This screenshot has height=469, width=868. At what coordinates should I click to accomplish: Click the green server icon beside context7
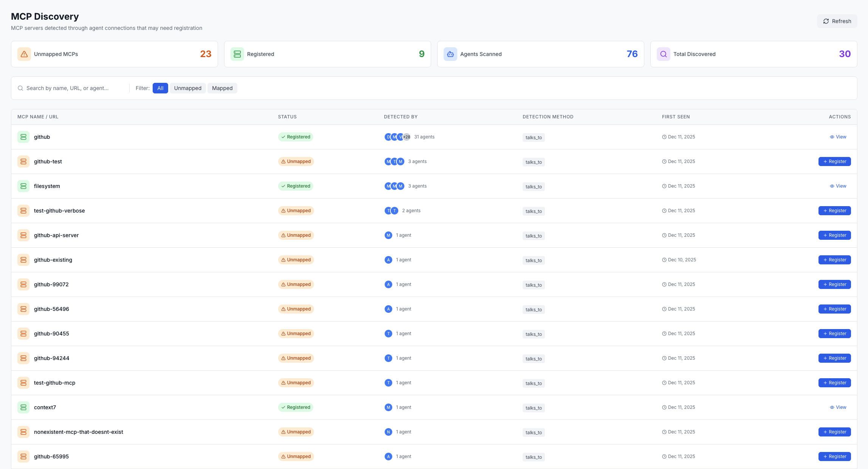coord(23,407)
